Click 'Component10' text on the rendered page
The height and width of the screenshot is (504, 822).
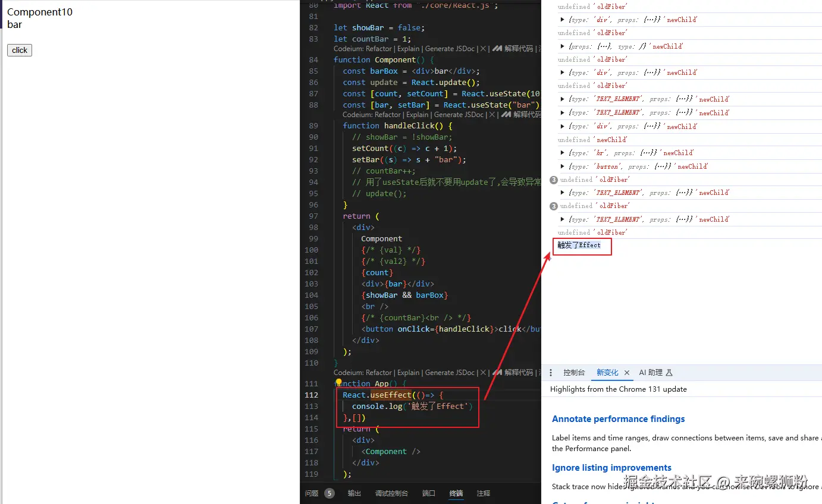[40, 12]
